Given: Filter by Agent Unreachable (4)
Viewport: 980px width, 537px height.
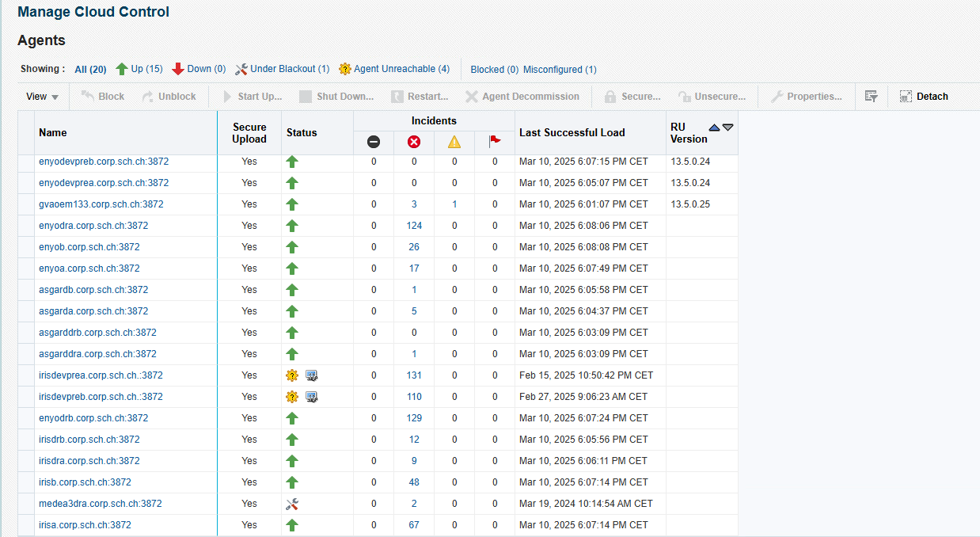Looking at the screenshot, I should coord(394,69).
